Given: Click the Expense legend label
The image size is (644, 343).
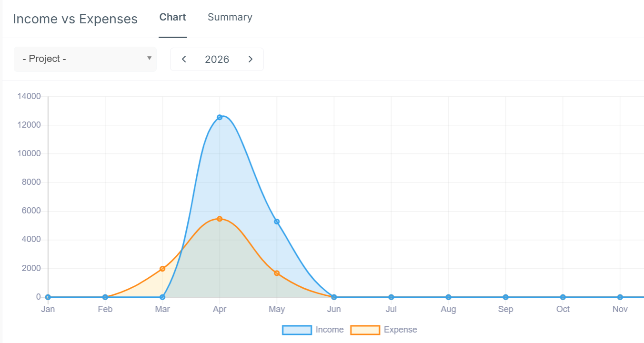Looking at the screenshot, I should pyautogui.click(x=401, y=330).
